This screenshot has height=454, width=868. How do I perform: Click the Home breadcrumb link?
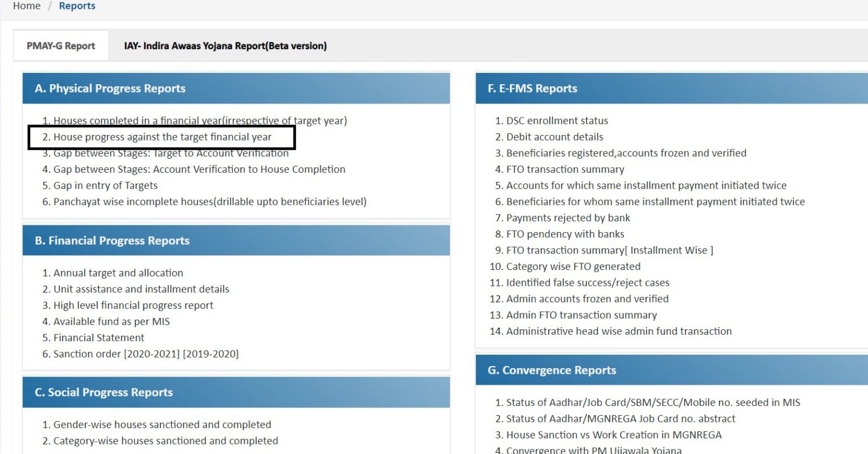[27, 6]
